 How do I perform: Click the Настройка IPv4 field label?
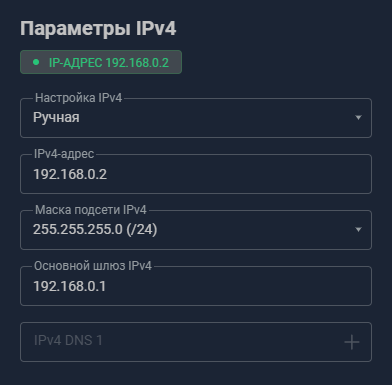(x=79, y=98)
